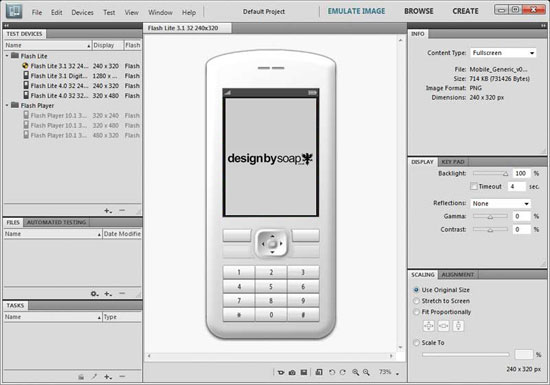The width and height of the screenshot is (550, 385).
Task: Select Fit Proportionally radio button
Action: tap(416, 312)
